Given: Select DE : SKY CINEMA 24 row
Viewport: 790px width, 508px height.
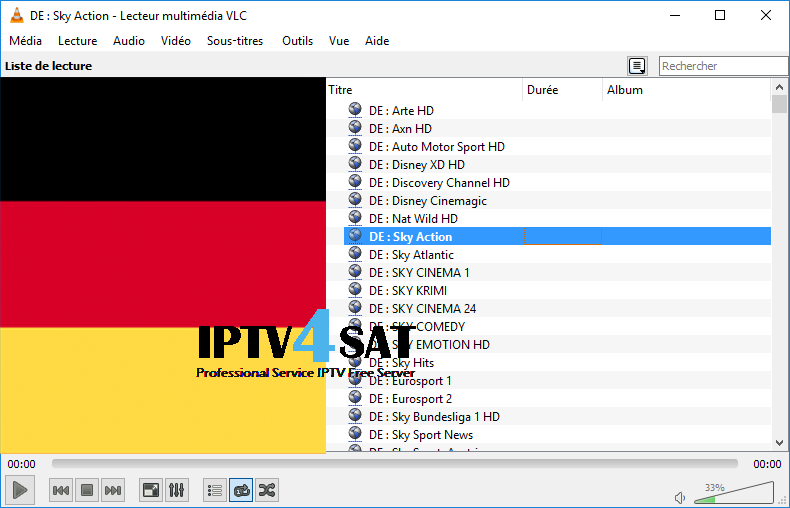Looking at the screenshot, I should (557, 308).
